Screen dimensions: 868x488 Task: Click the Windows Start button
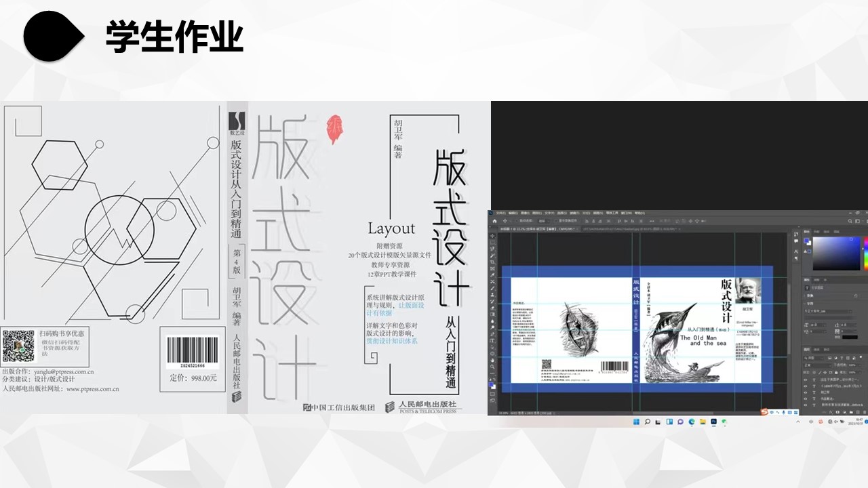635,422
